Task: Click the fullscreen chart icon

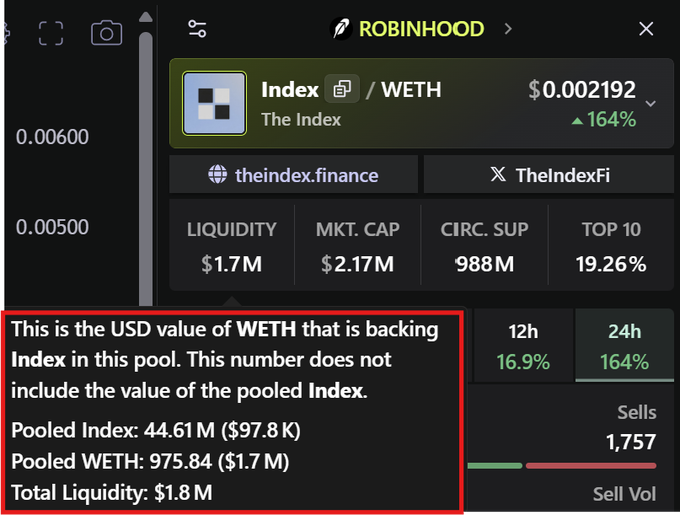Action: (x=51, y=33)
